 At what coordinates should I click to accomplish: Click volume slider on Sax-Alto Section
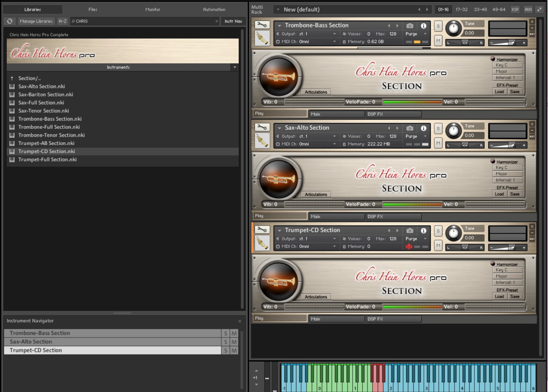[507, 145]
